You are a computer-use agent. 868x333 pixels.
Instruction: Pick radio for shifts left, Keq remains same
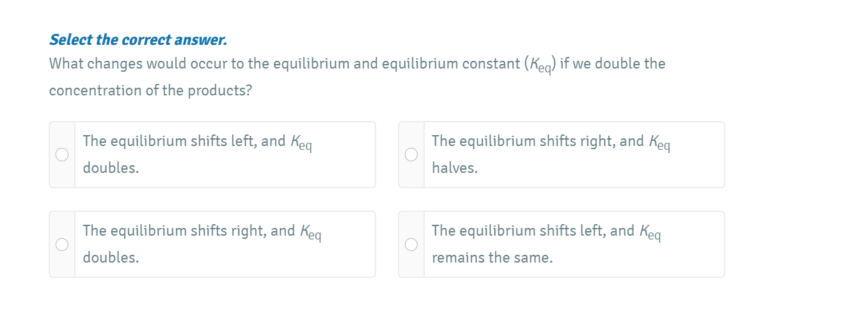click(411, 244)
